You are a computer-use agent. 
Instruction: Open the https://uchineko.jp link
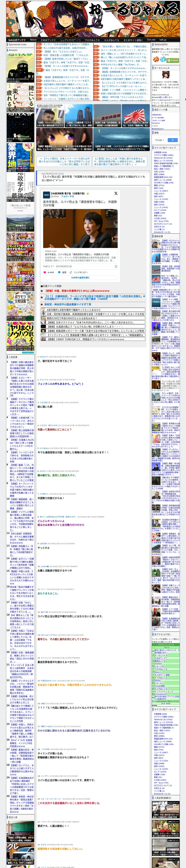coord(160,95)
